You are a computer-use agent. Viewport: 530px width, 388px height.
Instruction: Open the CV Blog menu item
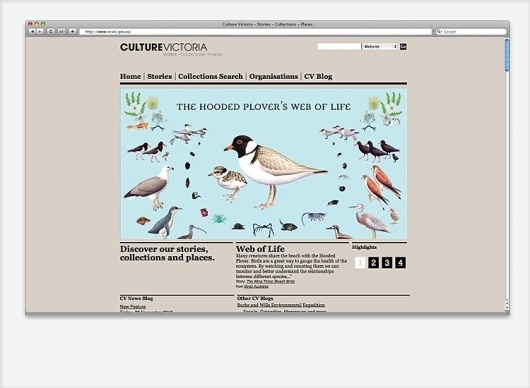click(318, 76)
